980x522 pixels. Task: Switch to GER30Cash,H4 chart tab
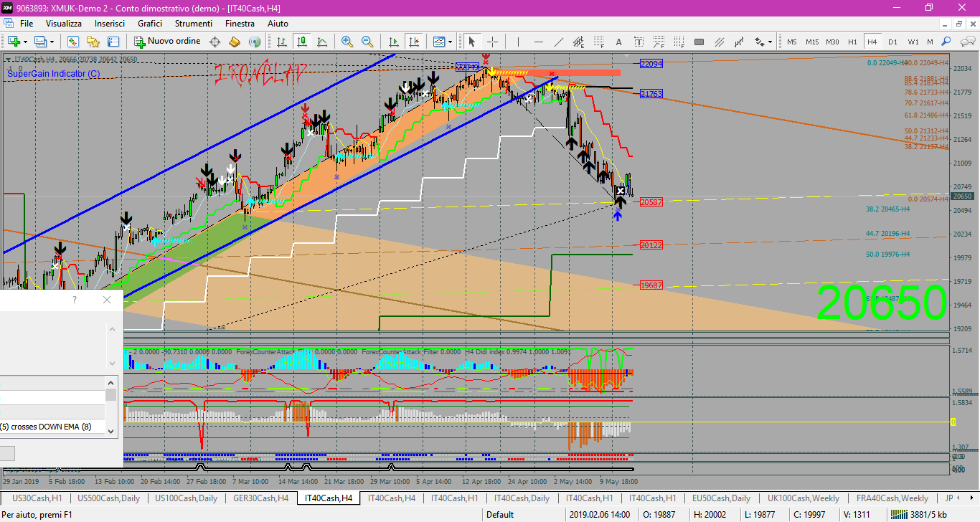(261, 498)
